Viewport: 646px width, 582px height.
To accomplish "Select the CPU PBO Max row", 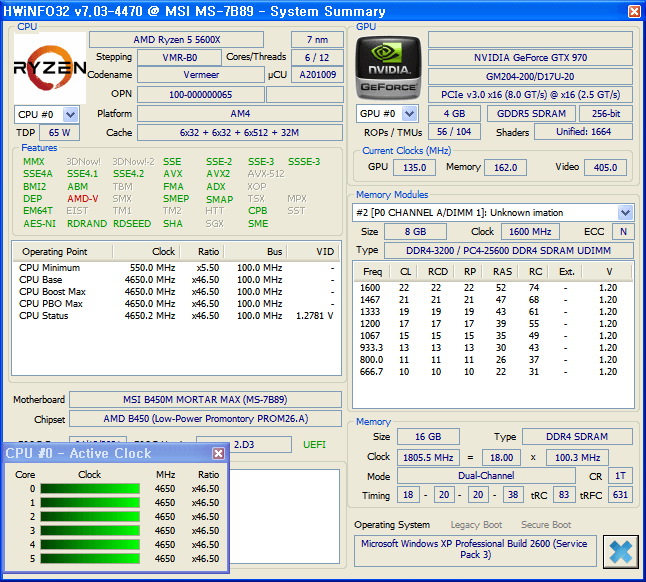I will [176, 304].
